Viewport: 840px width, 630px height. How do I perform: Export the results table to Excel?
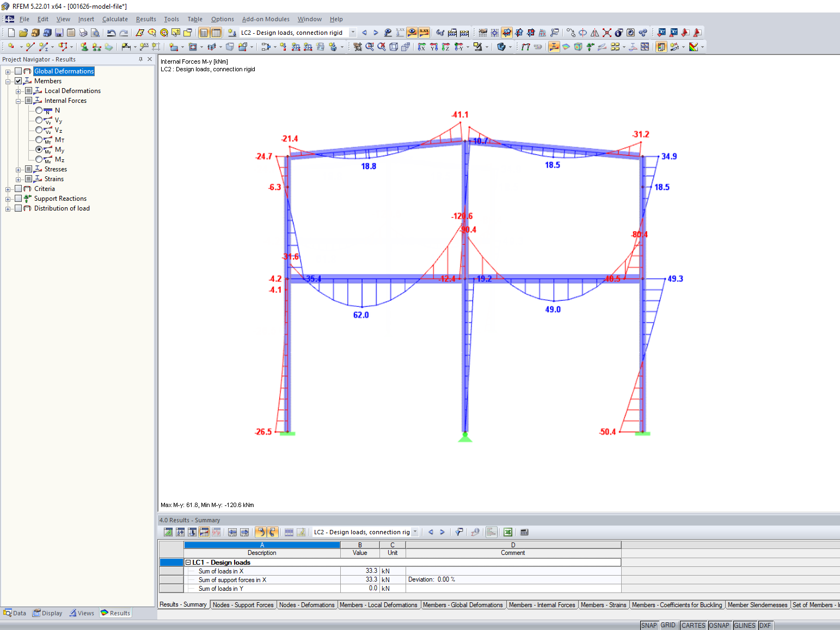pos(507,532)
